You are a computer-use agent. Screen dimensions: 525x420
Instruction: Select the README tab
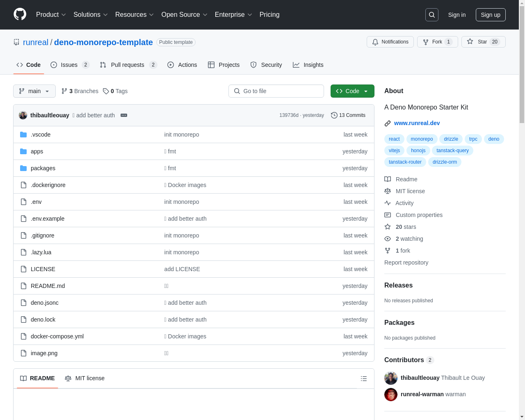(37, 378)
